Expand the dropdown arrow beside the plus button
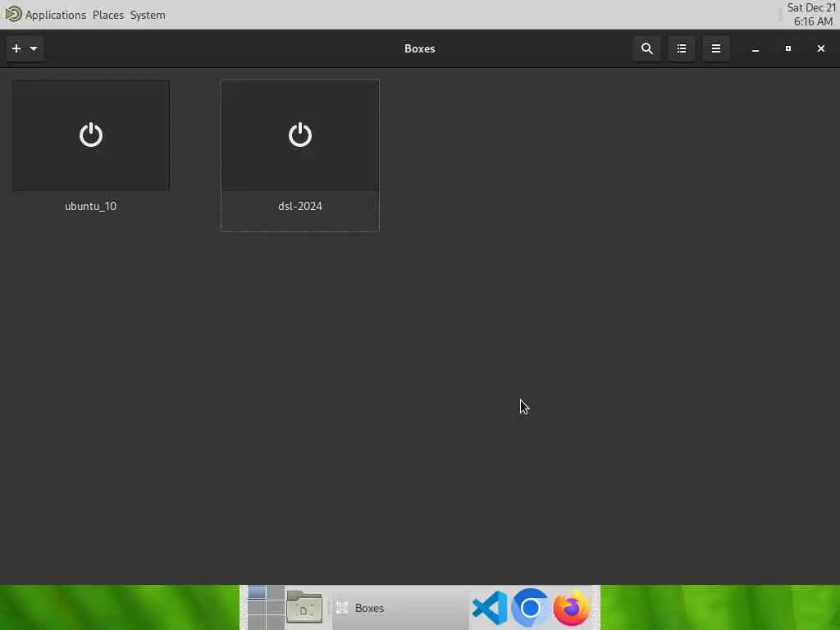 (34, 48)
